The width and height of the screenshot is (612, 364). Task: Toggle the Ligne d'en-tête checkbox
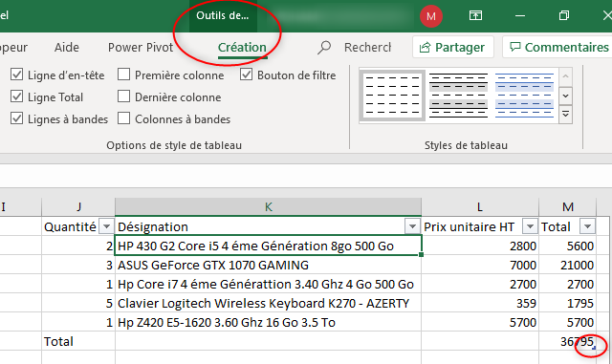pyautogui.click(x=16, y=75)
